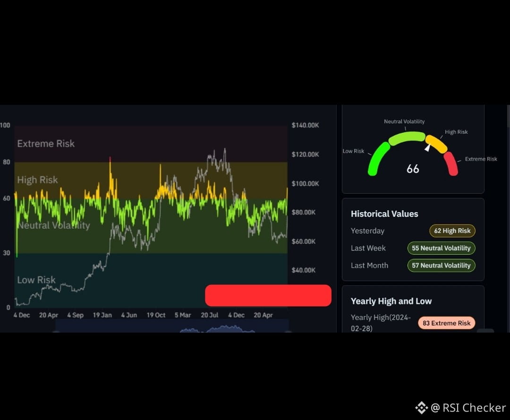Click the 'Low Risk' gauge label
This screenshot has width=510, height=420.
click(x=353, y=151)
